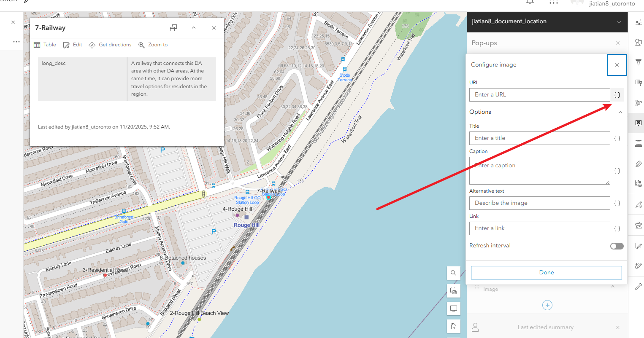644x338 pixels.
Task: Click the 2-Rouge Hill Beach View label
Action: (x=199, y=313)
